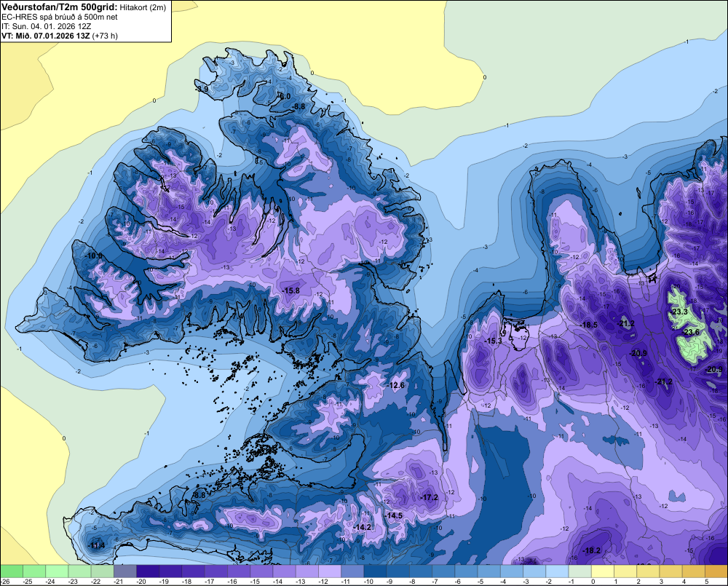Click the '-3.9' temperature value on the map
This screenshot has width=728, height=586.
pyautogui.click(x=202, y=89)
